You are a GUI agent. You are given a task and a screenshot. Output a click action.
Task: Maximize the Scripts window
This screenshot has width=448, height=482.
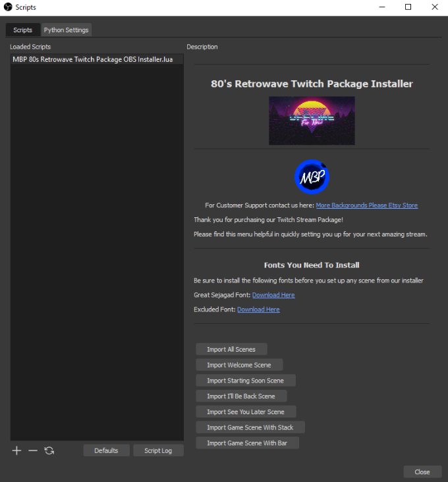(408, 7)
